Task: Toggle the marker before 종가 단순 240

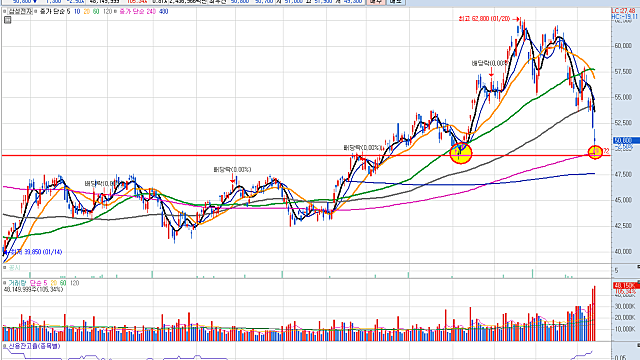Action: pyautogui.click(x=116, y=12)
